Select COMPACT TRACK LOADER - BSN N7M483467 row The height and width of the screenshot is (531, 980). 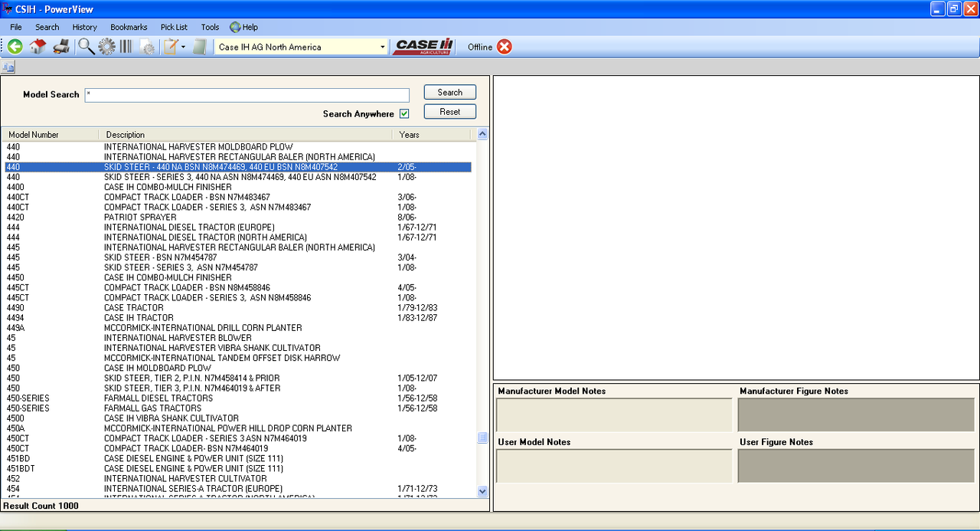tap(237, 197)
